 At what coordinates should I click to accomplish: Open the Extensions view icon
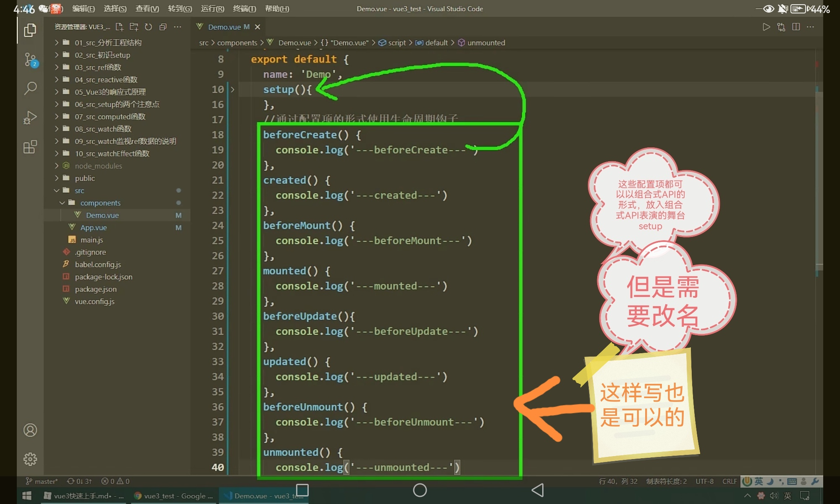click(30, 147)
